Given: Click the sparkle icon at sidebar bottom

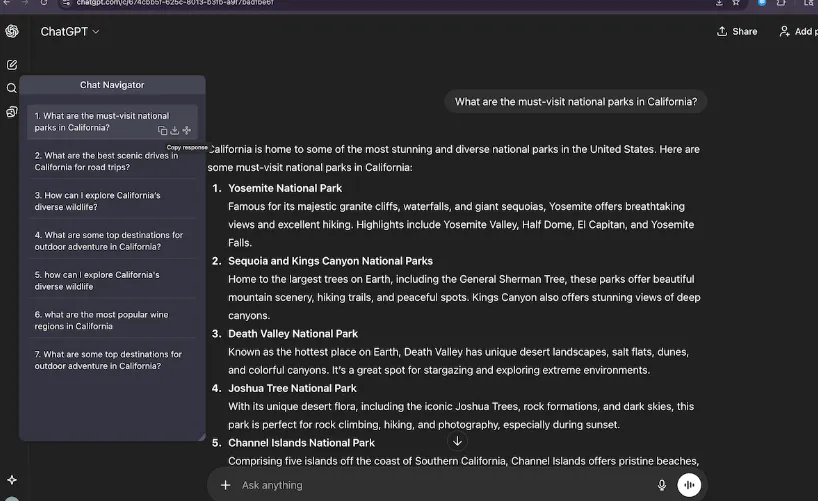Looking at the screenshot, I should 12,480.
